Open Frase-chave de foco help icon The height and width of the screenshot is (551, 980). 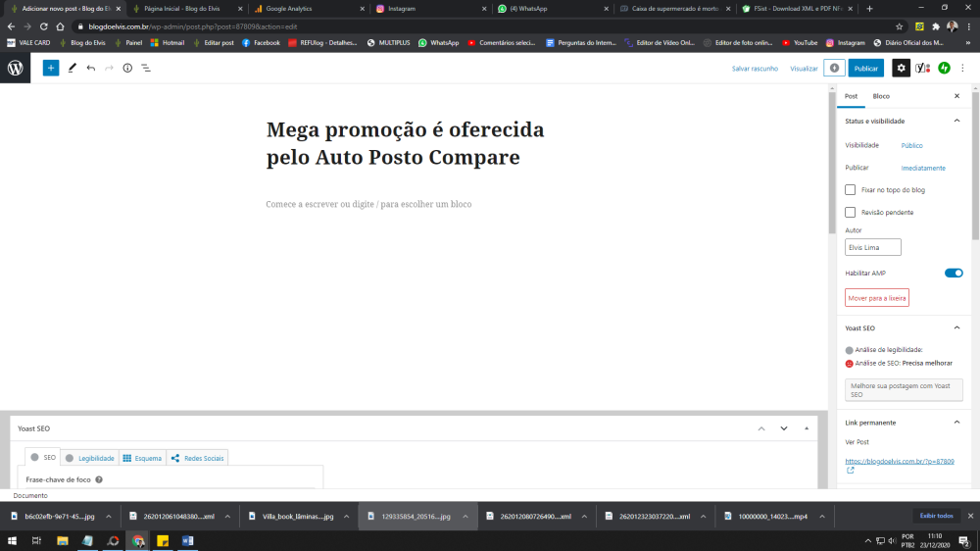coord(99,479)
